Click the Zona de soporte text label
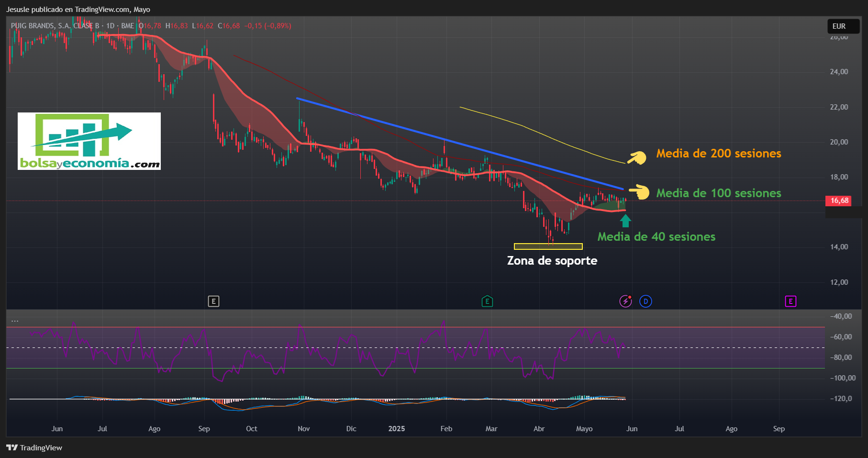 (552, 261)
